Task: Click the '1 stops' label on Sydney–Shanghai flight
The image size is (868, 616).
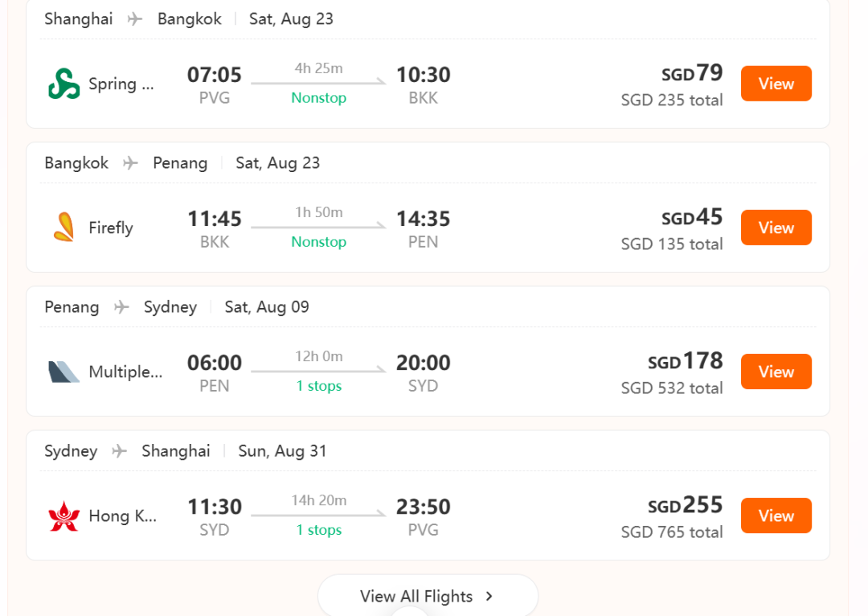Action: pos(319,530)
